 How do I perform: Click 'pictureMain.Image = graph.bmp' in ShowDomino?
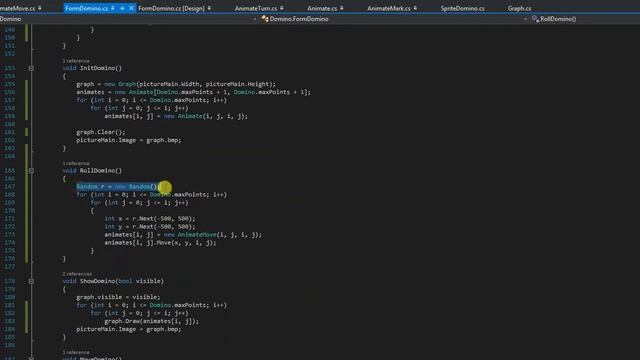coord(129,329)
